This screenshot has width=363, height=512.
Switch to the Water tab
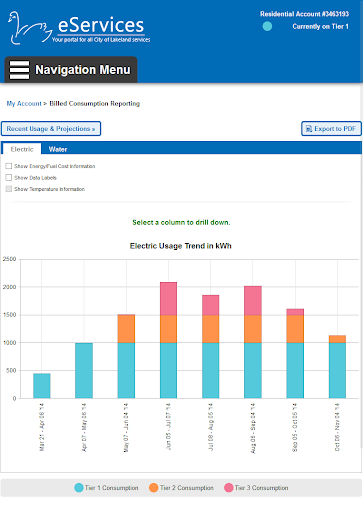(58, 149)
